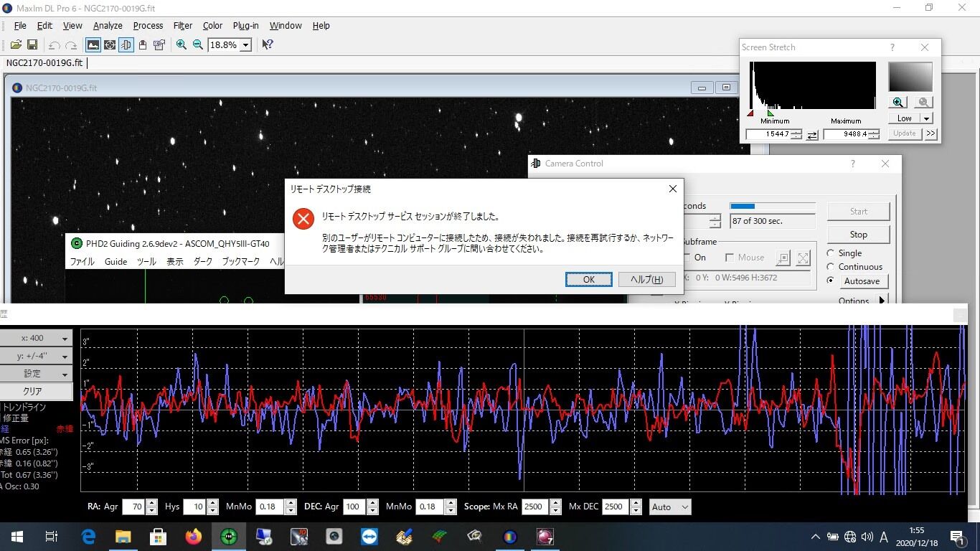Click the subframe center-select icon in Camera Control
Screen dimensions: 980x551
coord(783,258)
